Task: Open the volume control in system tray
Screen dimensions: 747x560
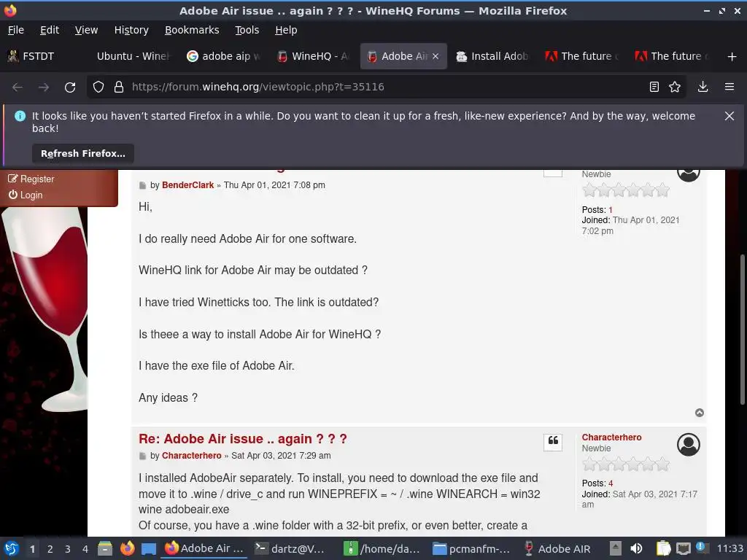Action: pos(636,548)
